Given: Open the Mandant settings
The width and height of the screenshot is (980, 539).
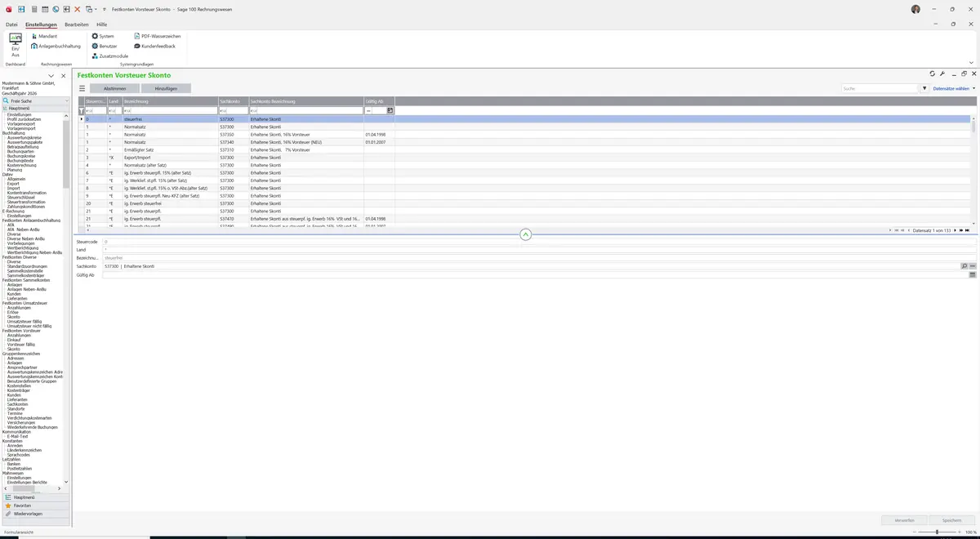Looking at the screenshot, I should click(44, 36).
